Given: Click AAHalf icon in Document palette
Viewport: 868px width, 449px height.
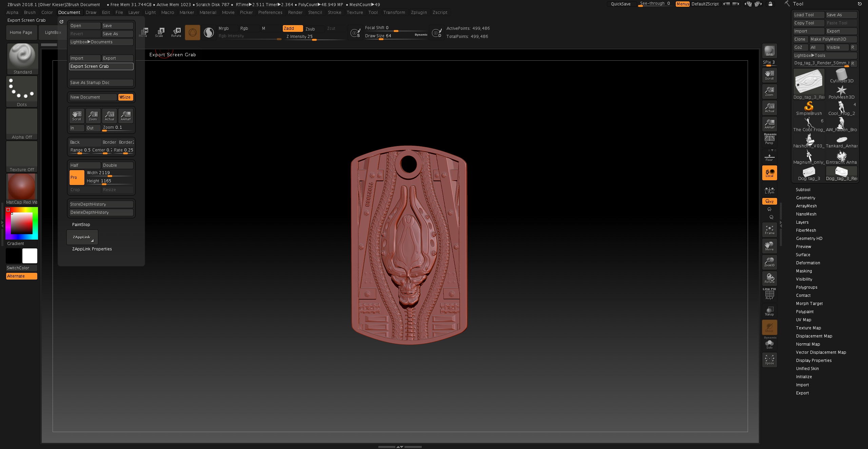Looking at the screenshot, I should point(126,116).
